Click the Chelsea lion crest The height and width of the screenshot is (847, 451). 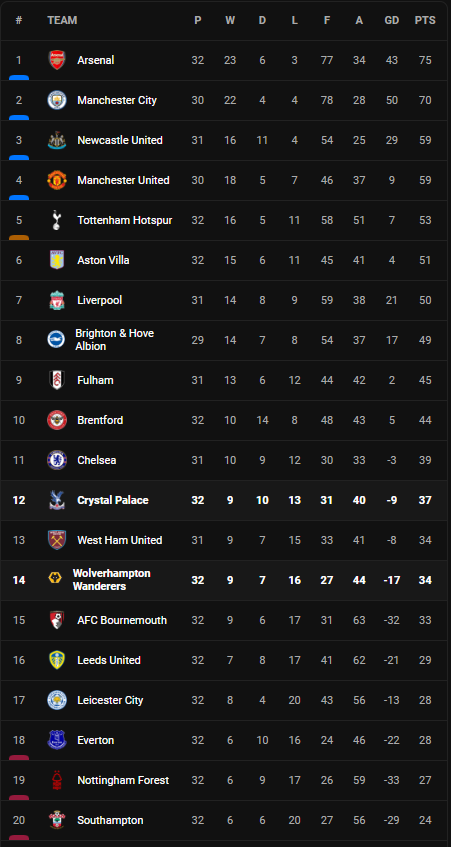tap(57, 460)
